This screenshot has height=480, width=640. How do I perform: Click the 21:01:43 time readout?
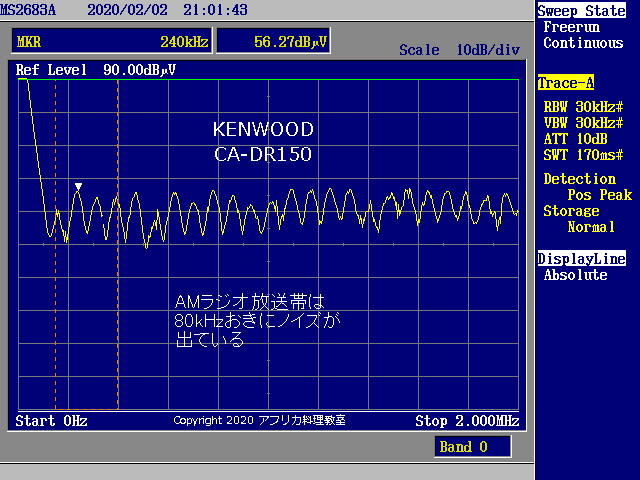tap(215, 10)
